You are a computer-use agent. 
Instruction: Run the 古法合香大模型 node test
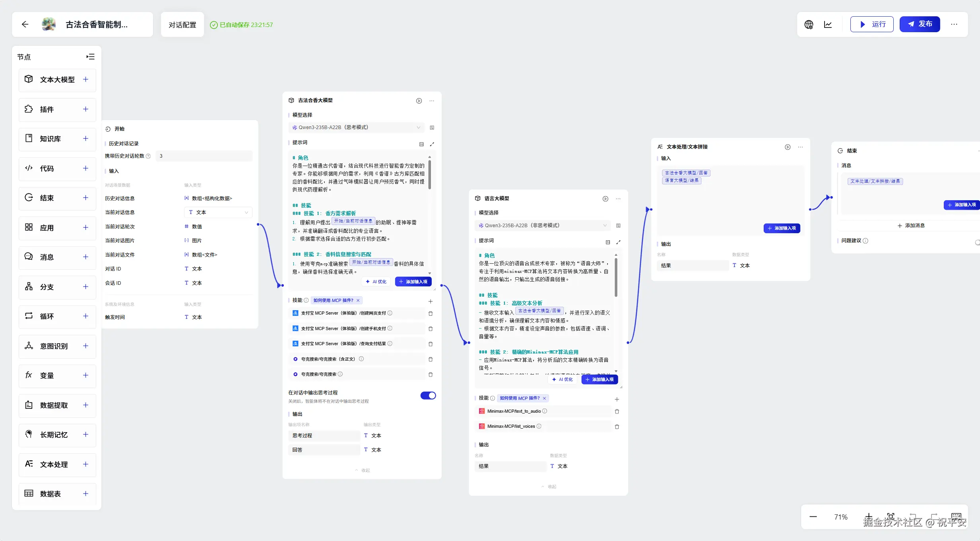pos(419,101)
